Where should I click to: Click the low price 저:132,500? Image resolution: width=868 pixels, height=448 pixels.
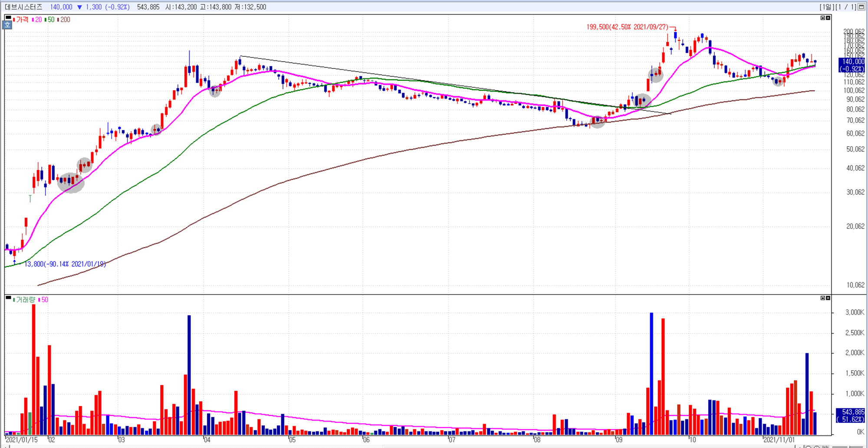click(250, 7)
